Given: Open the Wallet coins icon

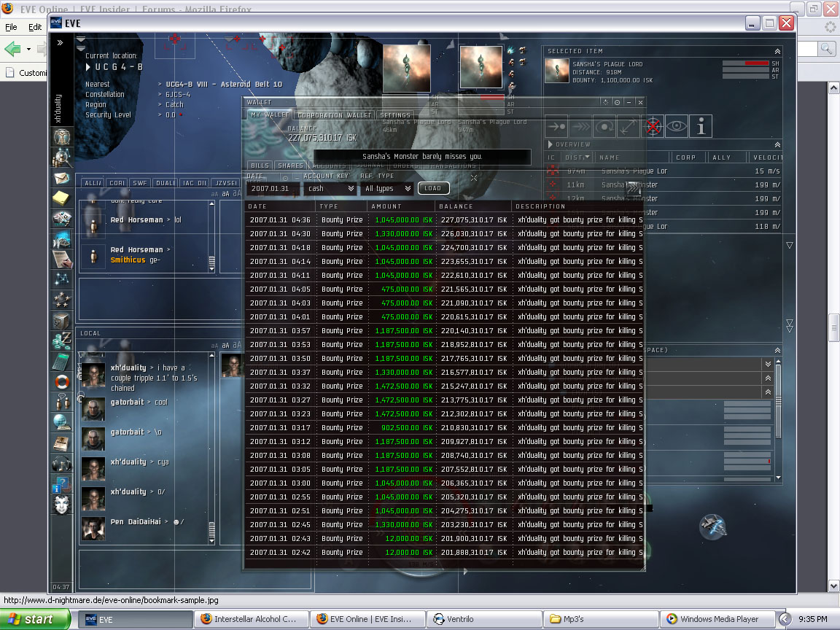Looking at the screenshot, I should click(61, 341).
